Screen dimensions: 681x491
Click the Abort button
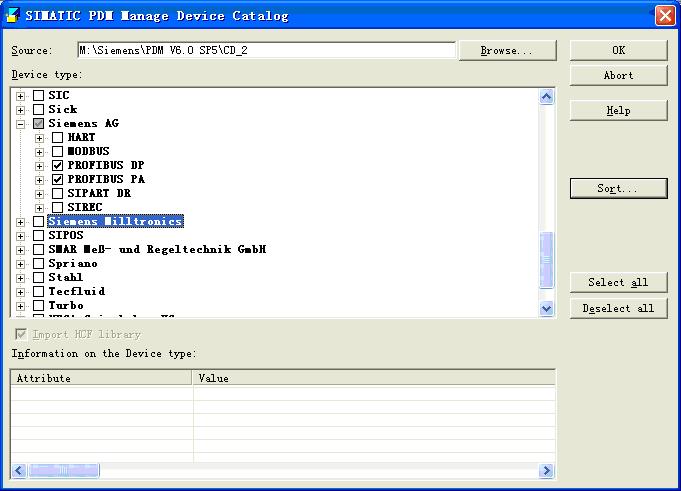pos(618,76)
